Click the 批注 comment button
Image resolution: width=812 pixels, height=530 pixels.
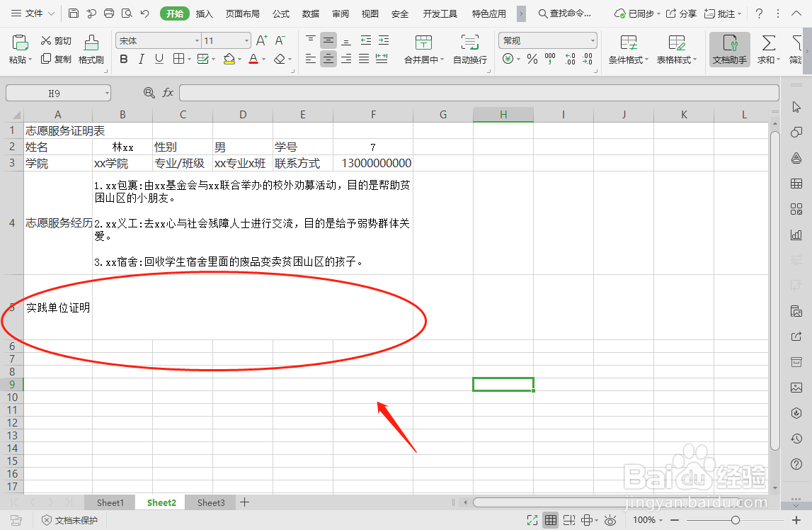click(x=726, y=13)
